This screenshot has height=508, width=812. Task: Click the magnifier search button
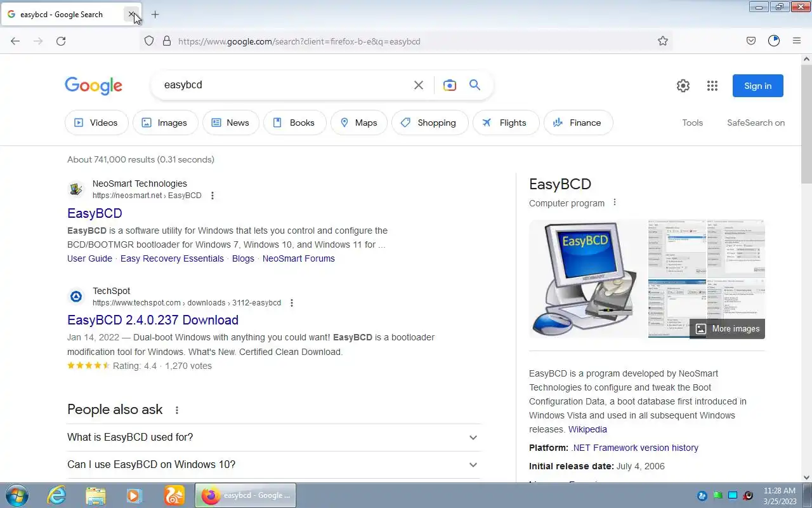pos(475,85)
